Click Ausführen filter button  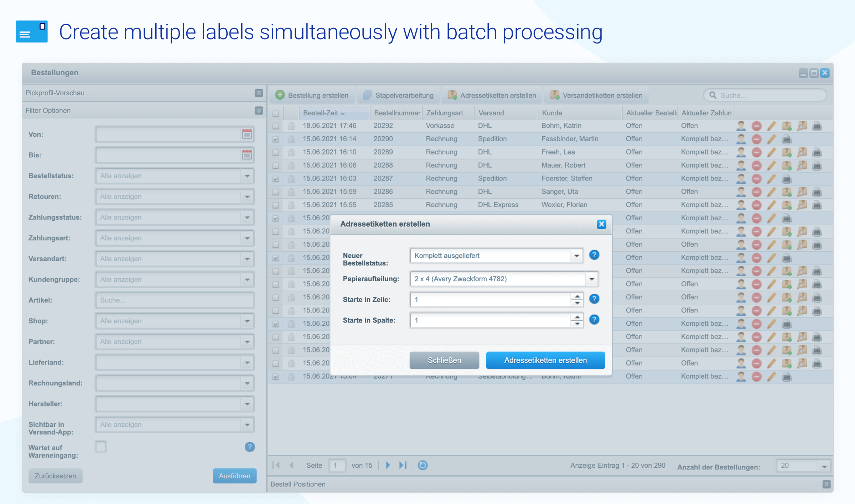[234, 476]
